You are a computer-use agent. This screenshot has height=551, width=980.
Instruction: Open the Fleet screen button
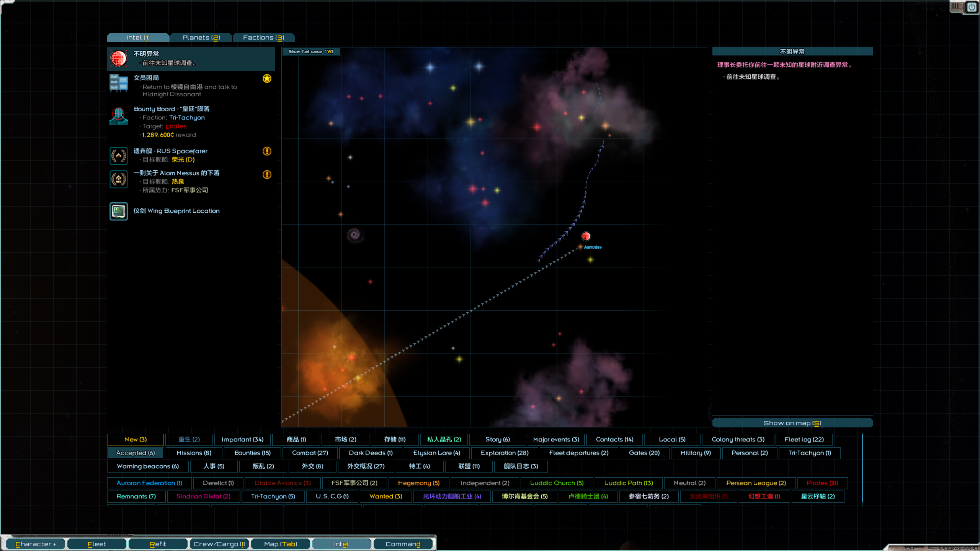(x=96, y=544)
